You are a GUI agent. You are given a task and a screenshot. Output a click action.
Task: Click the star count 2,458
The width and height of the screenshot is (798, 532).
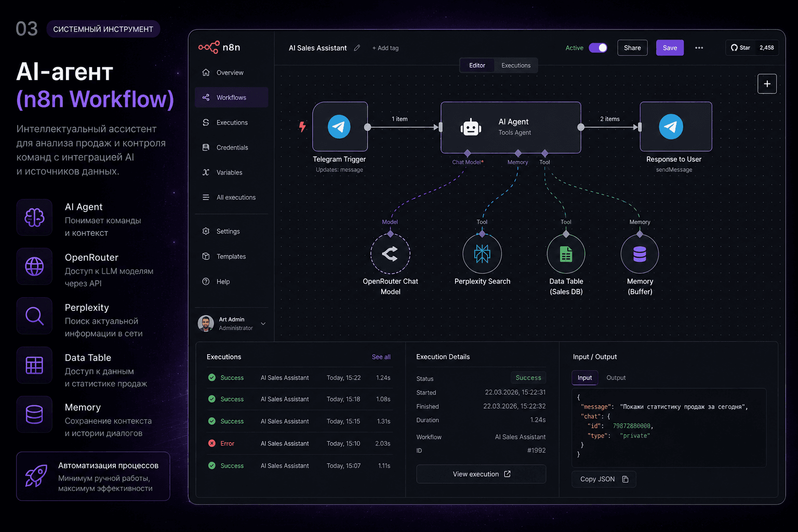click(766, 48)
